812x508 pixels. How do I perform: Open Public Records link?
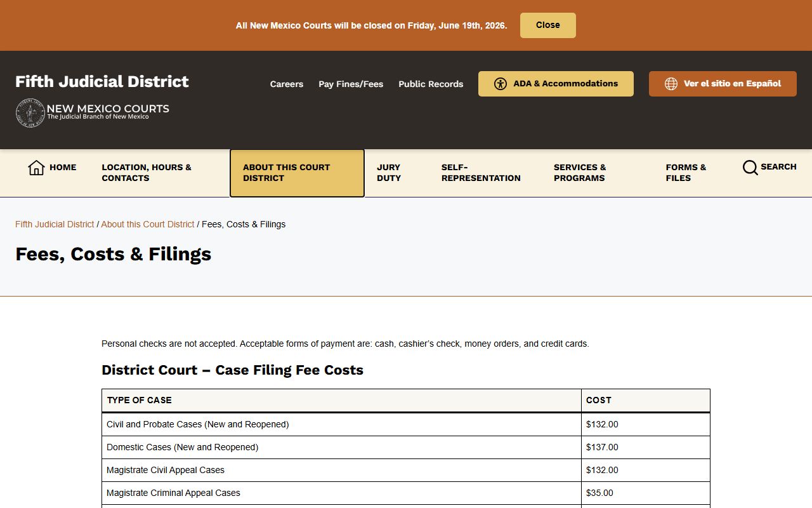(431, 84)
